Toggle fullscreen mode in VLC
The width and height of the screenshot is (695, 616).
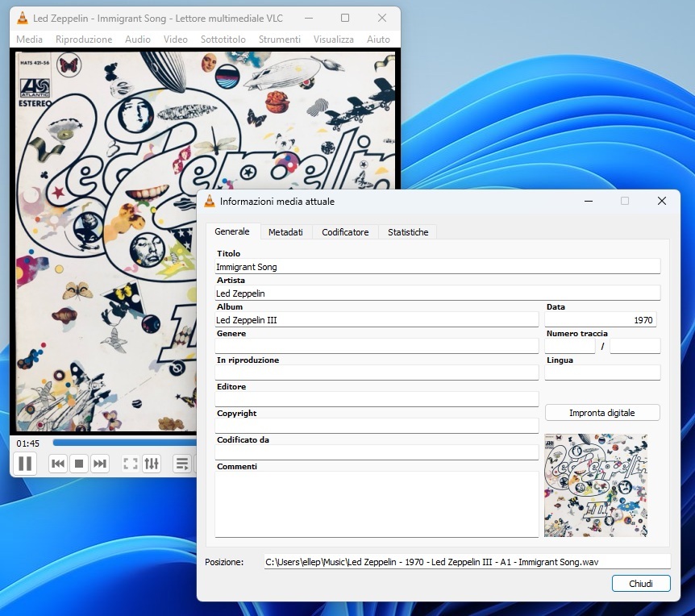131,464
